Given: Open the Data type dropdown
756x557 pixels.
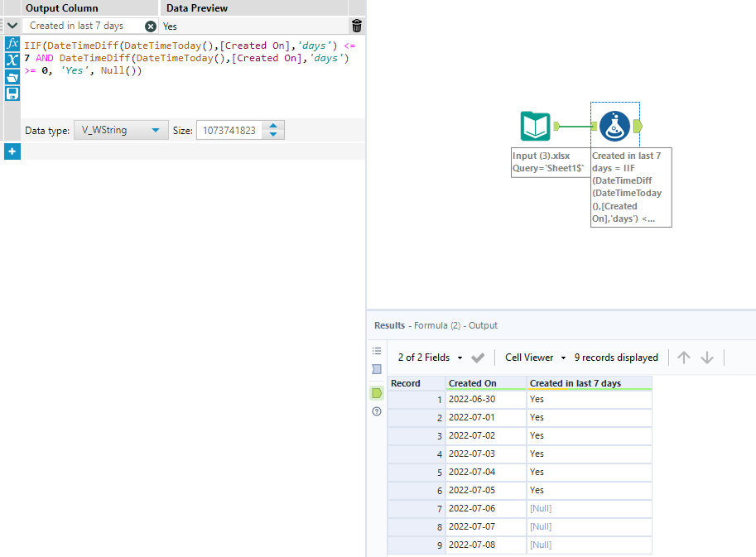Looking at the screenshot, I should click(x=121, y=130).
